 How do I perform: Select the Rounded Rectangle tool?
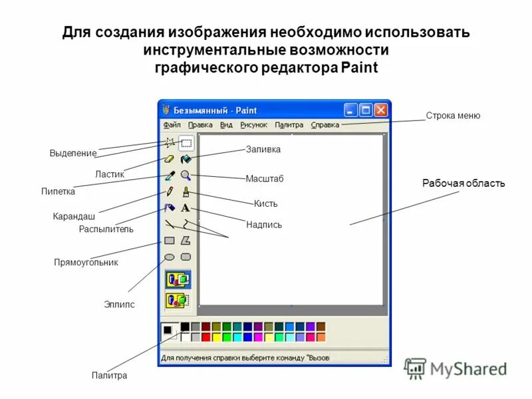186,257
